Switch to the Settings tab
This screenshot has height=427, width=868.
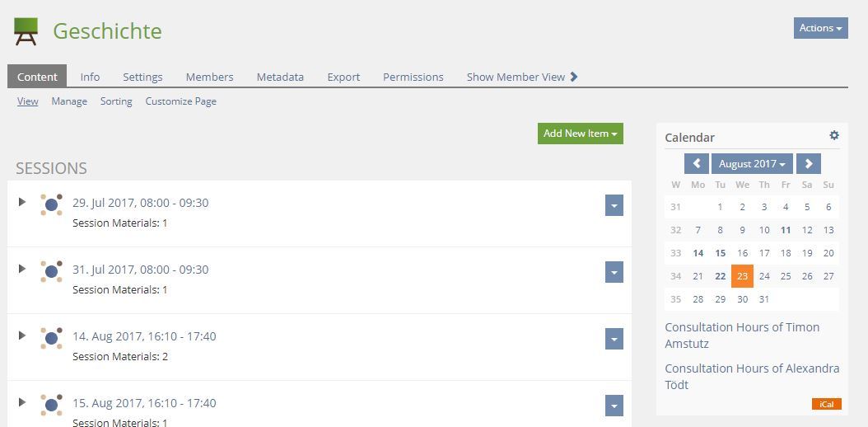pos(142,77)
